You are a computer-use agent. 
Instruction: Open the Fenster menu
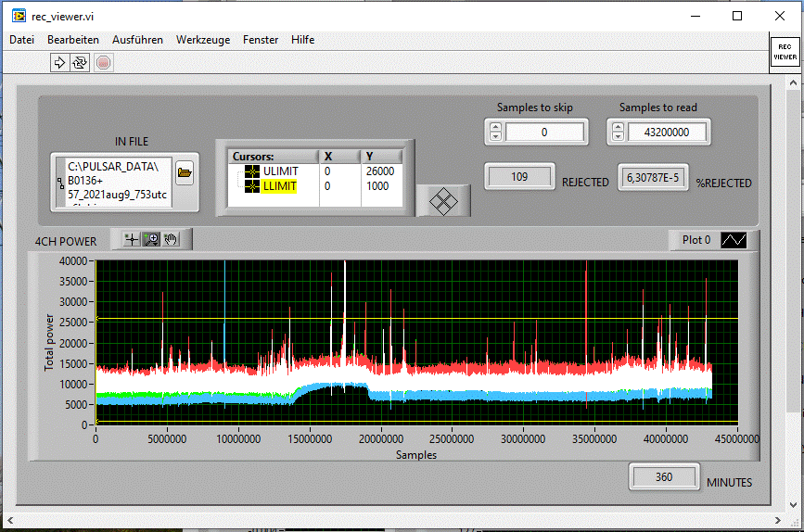coord(261,40)
